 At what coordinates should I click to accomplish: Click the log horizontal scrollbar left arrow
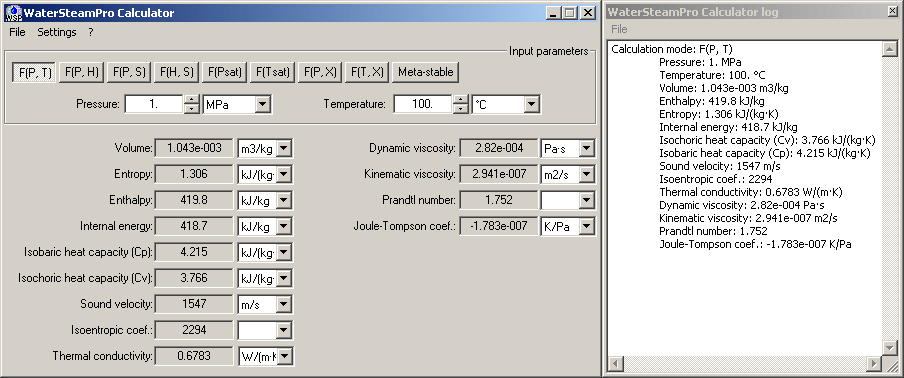tap(616, 364)
